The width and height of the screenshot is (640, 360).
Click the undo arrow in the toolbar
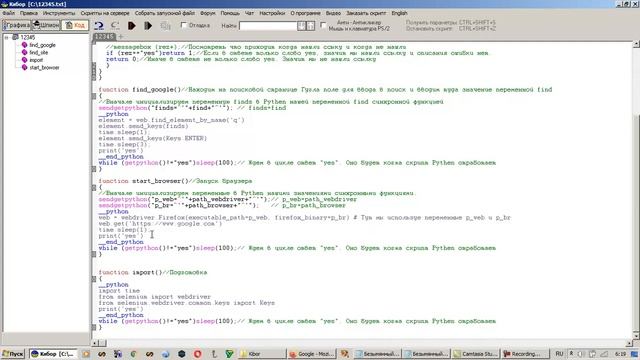tap(99, 26)
